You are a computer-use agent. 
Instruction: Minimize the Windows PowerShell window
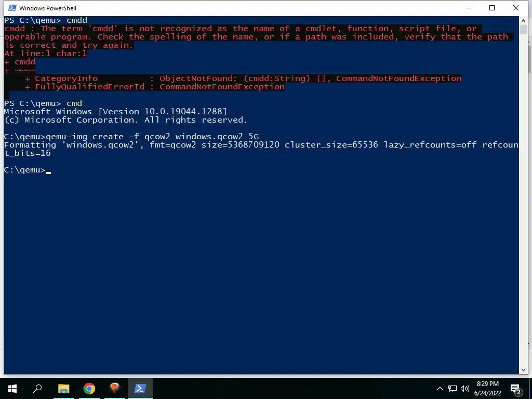(x=469, y=8)
